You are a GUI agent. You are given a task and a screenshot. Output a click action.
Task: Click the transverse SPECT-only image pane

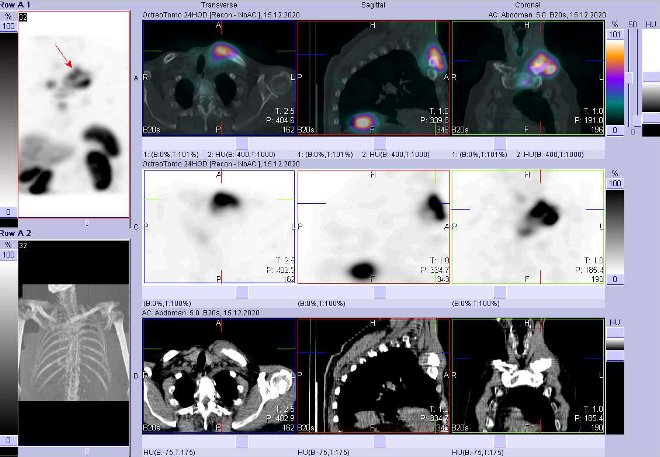coord(219,226)
